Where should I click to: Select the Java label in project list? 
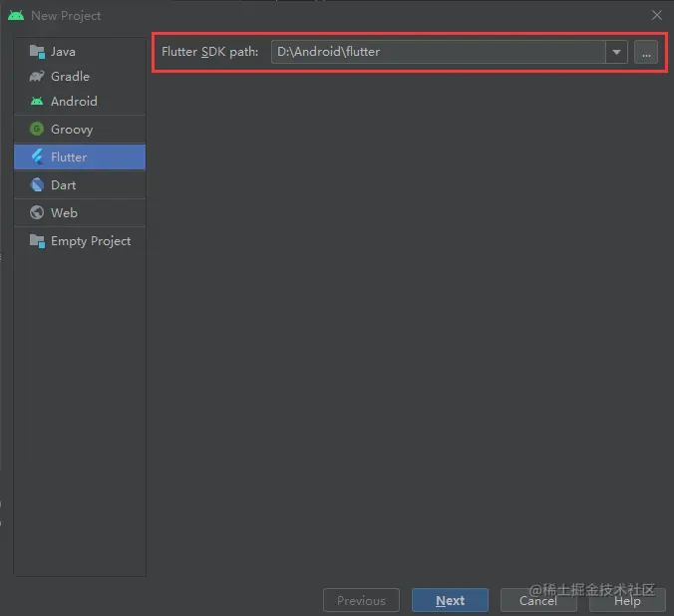[x=63, y=52]
